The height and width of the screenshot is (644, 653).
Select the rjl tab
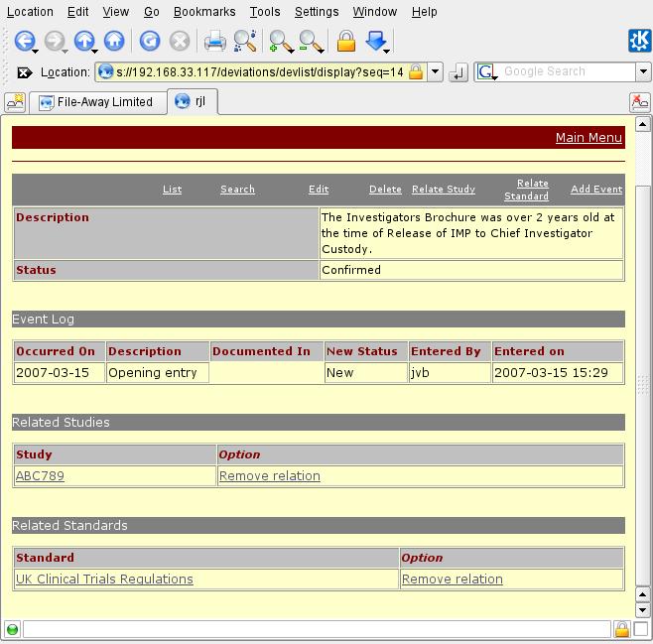(193, 101)
